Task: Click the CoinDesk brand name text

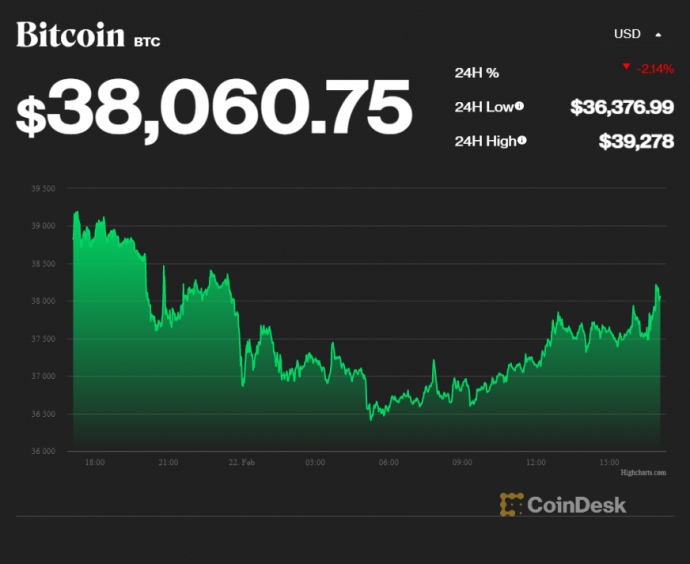Action: point(577,504)
